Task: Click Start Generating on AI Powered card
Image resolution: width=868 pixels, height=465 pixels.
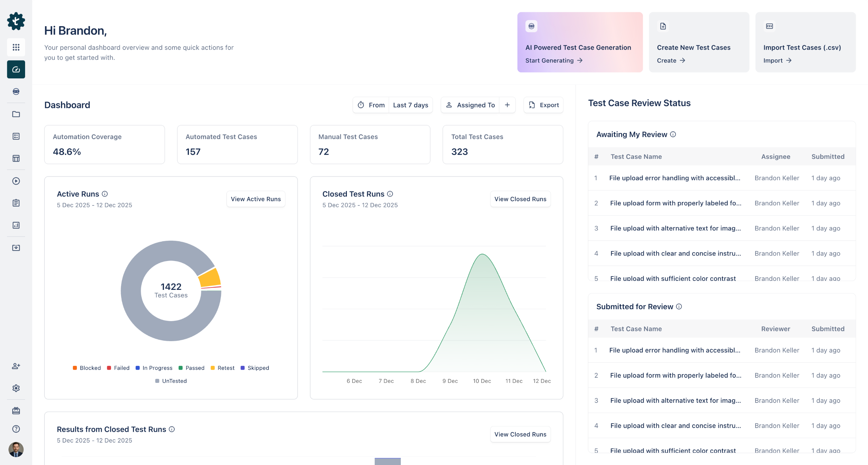Action: [553, 60]
